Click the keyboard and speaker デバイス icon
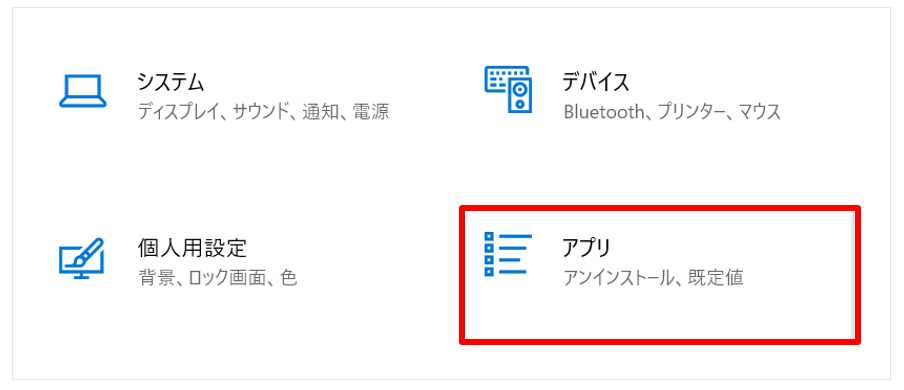Image resolution: width=904 pixels, height=390 pixels. 507,89
